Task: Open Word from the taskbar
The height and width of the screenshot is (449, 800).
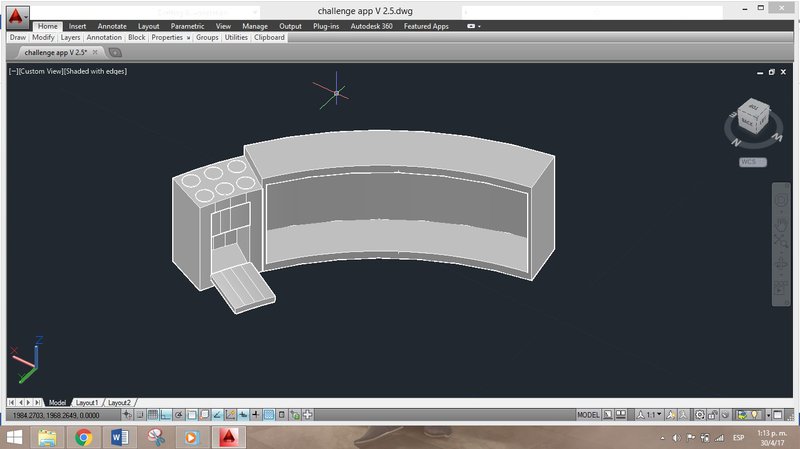Action: [x=118, y=437]
